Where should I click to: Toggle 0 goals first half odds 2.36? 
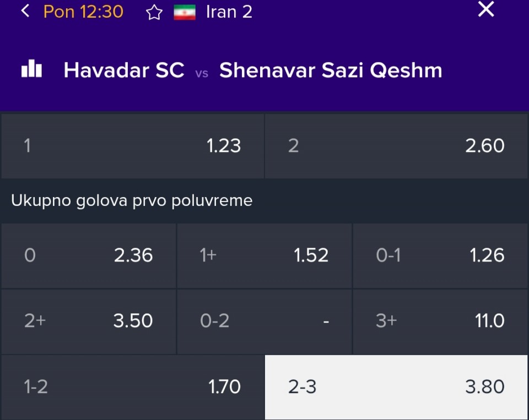(x=89, y=255)
